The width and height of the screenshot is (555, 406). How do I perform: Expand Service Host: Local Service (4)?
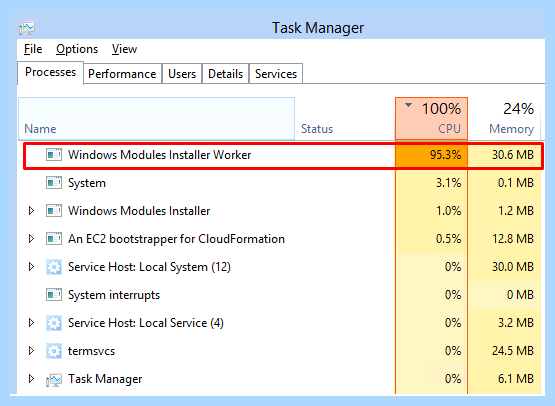click(31, 322)
